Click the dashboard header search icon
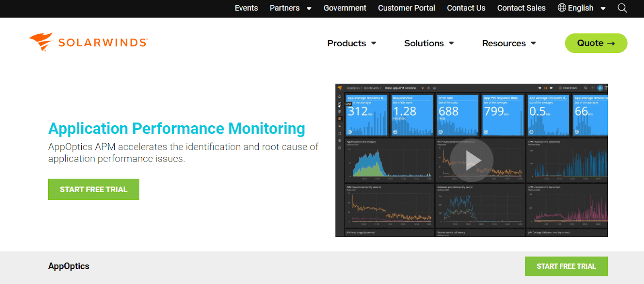Viewport: 644px width, 284px height. [x=586, y=88]
